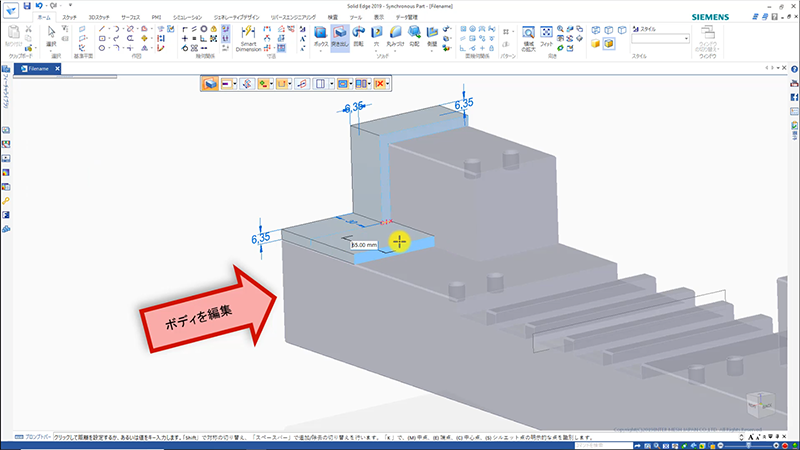This screenshot has width=800, height=450.
Task: Save the file from quick access toolbar
Action: pos(24,5)
